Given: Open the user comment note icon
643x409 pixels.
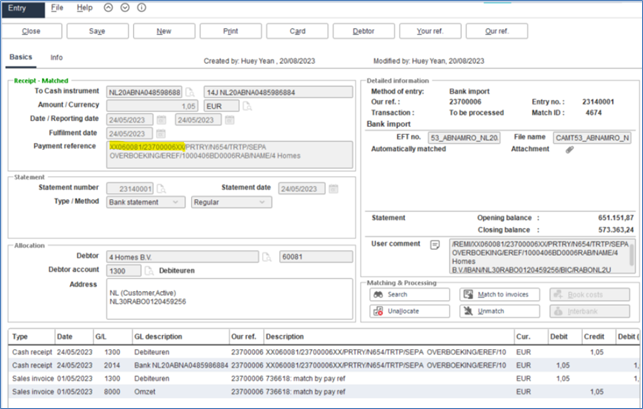Looking at the screenshot, I should click(x=435, y=243).
